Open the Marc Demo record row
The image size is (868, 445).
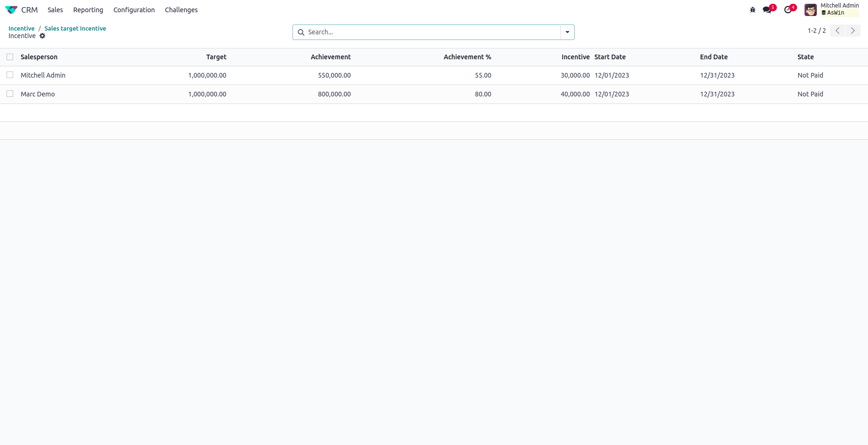click(434, 94)
